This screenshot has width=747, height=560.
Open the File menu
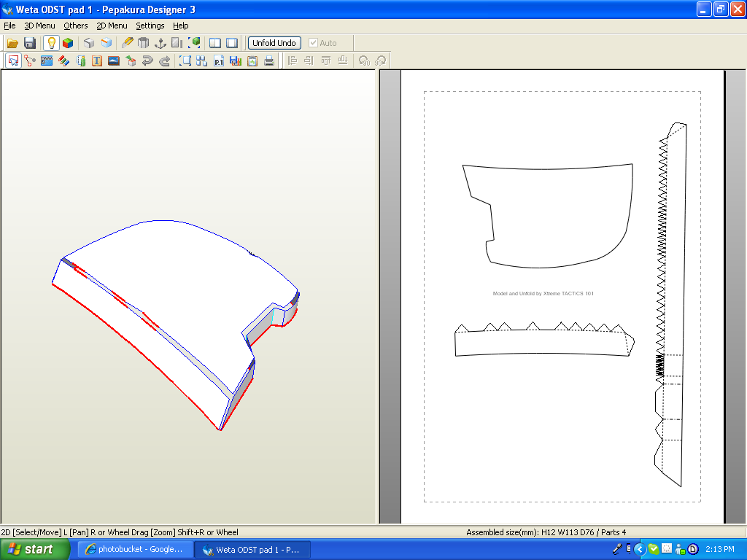tap(9, 26)
